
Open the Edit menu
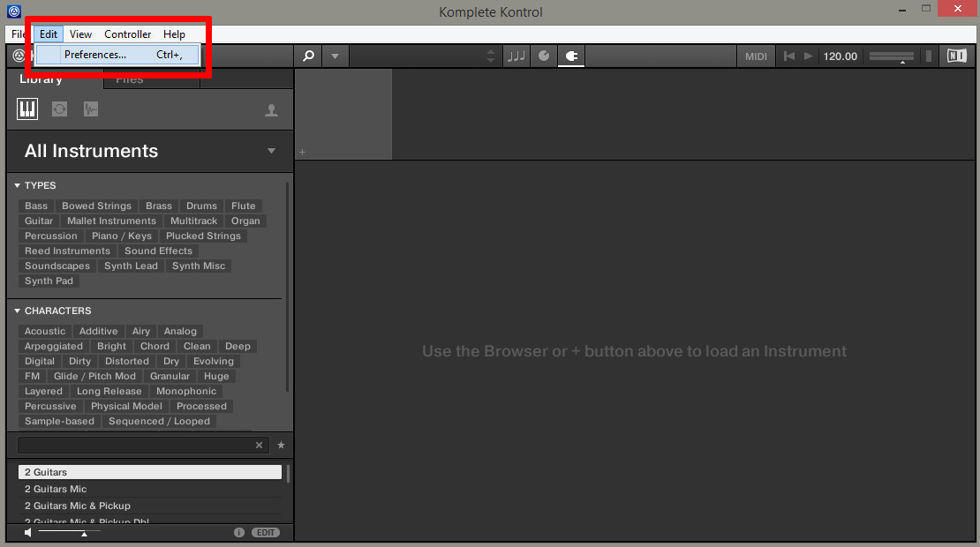49,34
